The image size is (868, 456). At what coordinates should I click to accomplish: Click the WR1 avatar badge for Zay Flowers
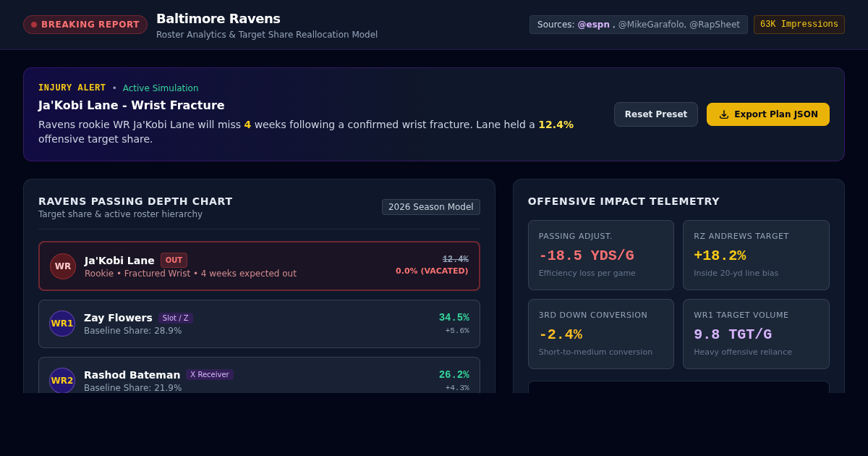(x=62, y=324)
